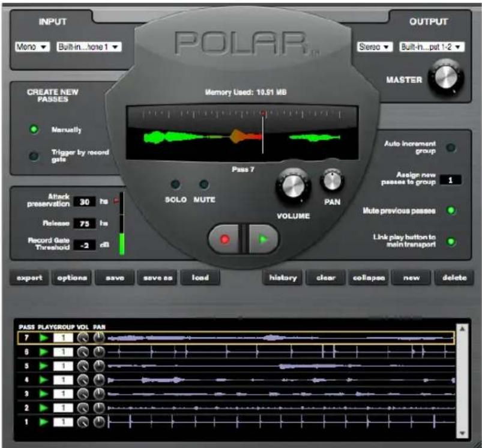
Task: Toggle Mute previous passes
Action: tap(451, 211)
